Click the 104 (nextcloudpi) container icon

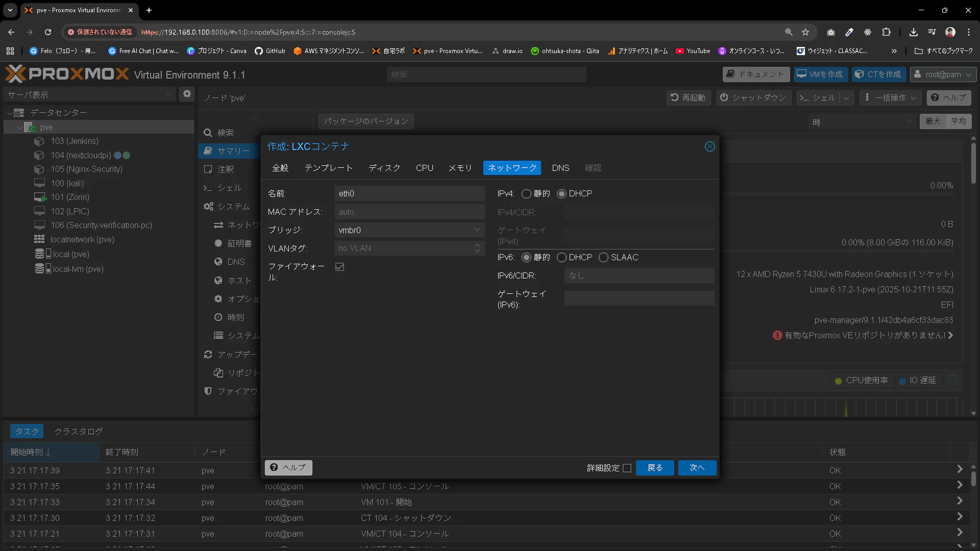tap(39, 155)
